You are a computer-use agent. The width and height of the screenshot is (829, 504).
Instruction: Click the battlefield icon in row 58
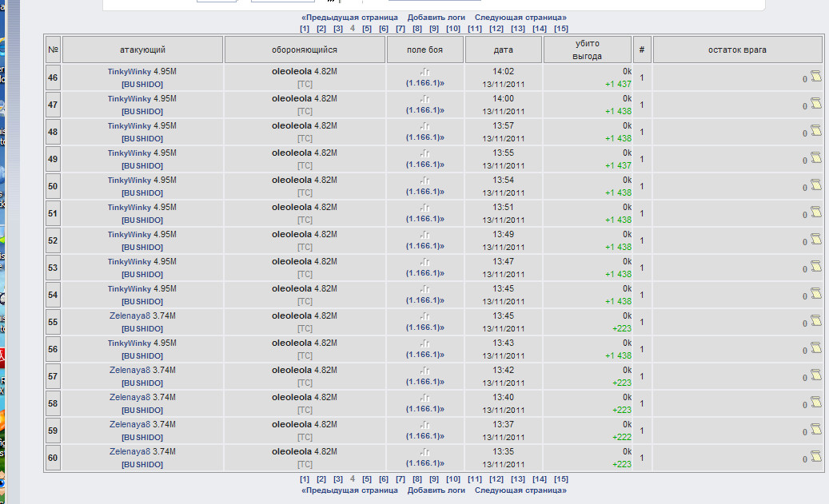[425, 398]
